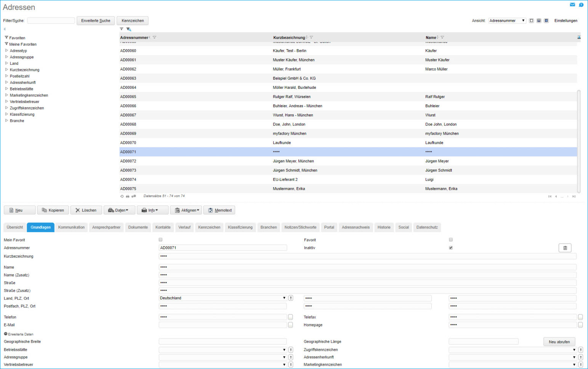Jump to the first page of records
Screen dimensions: 588x369
coord(550,196)
